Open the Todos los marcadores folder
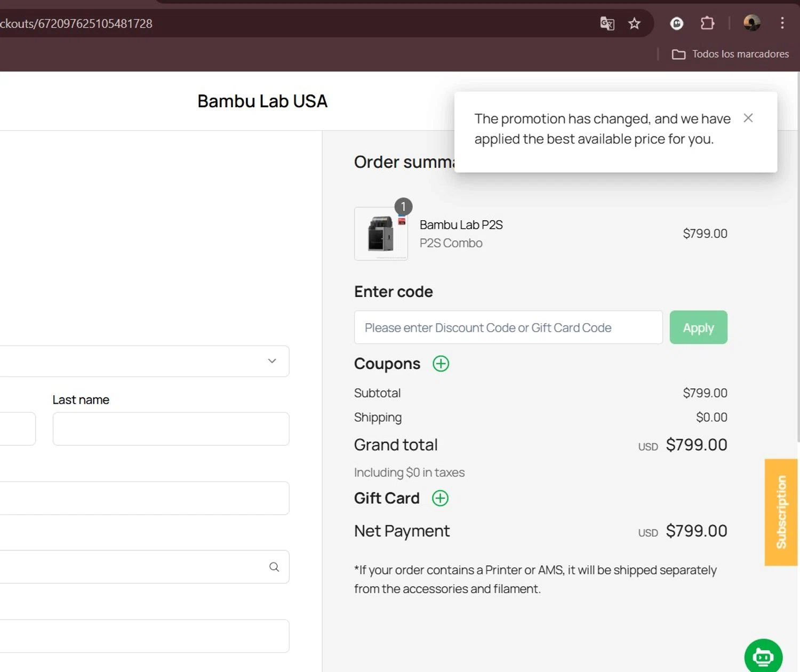 pyautogui.click(x=730, y=54)
